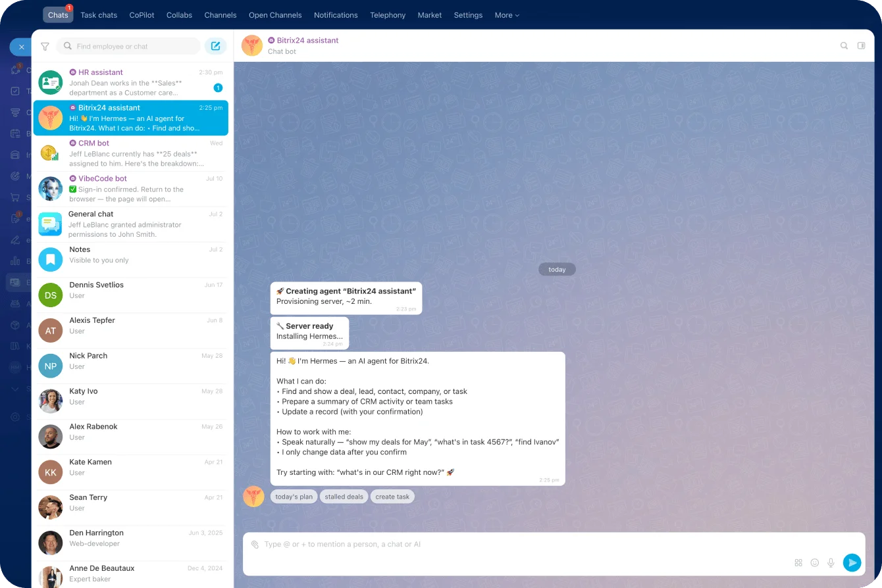Close the side panel with the X button
882x588 pixels.
(21, 47)
